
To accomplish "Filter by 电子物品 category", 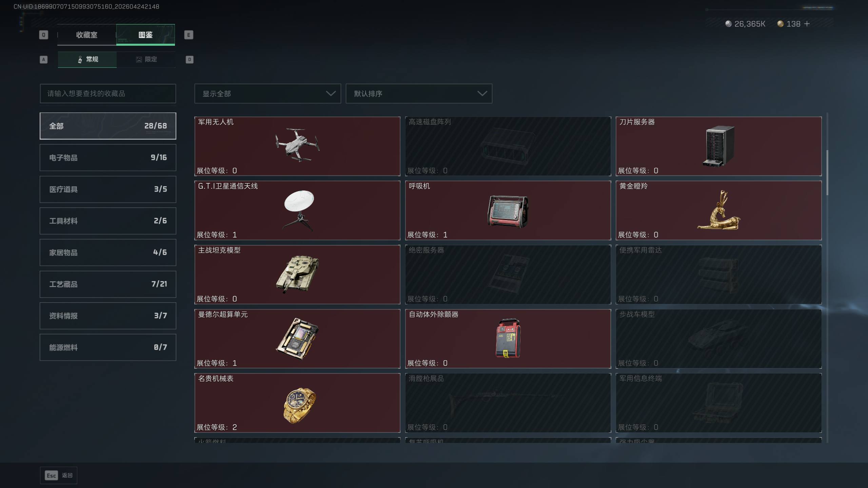I will click(108, 158).
